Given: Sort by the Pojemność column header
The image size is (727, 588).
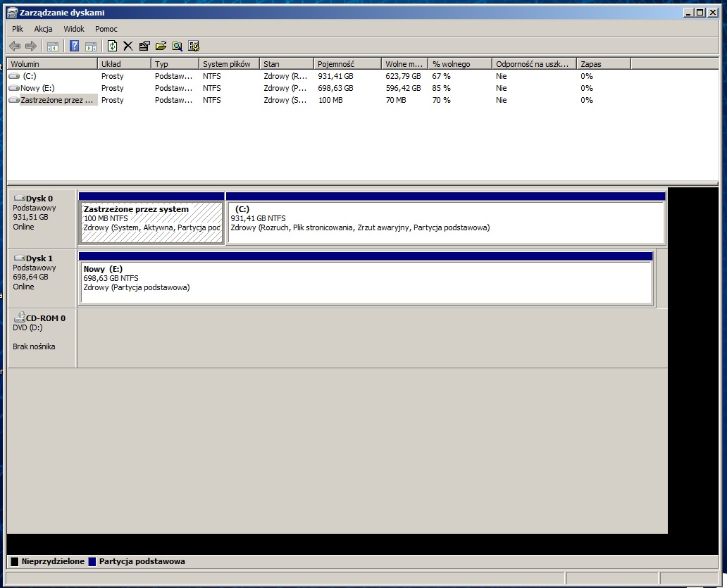Looking at the screenshot, I should point(348,64).
